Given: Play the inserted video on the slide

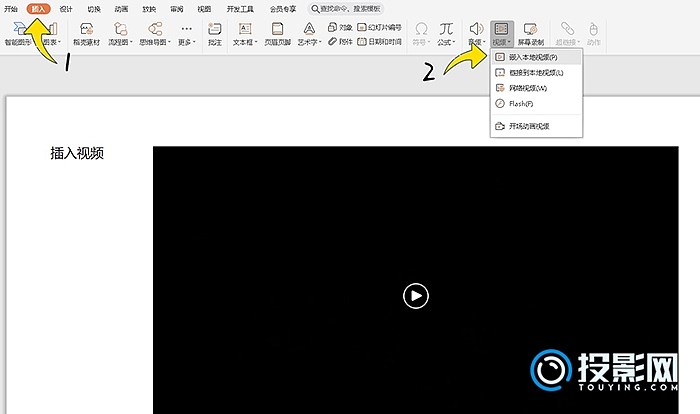Looking at the screenshot, I should pyautogui.click(x=416, y=296).
